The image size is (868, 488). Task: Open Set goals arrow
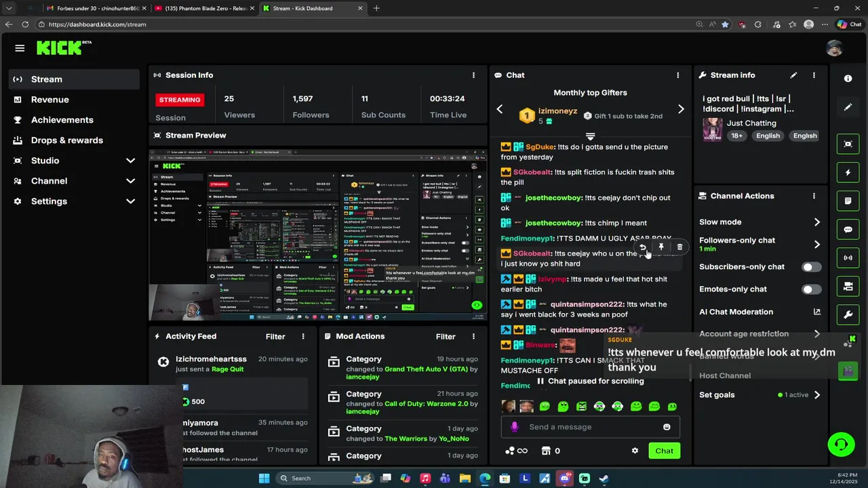tap(816, 395)
